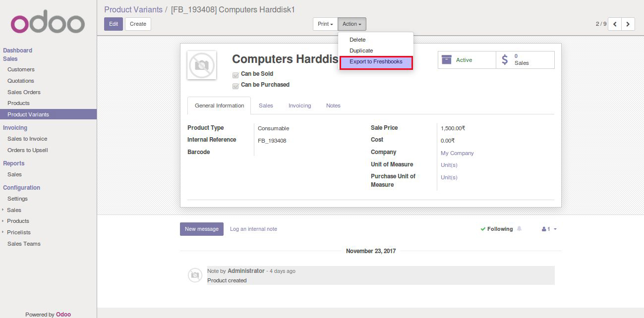Open the Invoicing section heading in sidebar
644x318 pixels.
pyautogui.click(x=15, y=128)
